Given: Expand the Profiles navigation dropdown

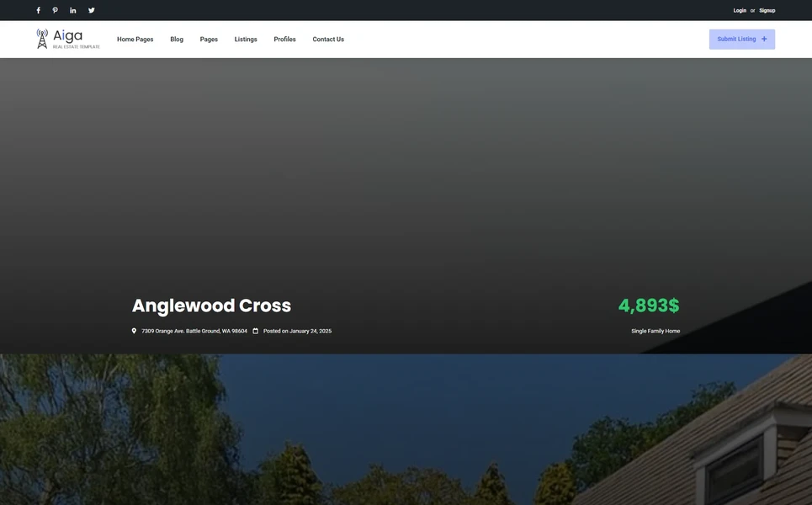Looking at the screenshot, I should click(284, 39).
